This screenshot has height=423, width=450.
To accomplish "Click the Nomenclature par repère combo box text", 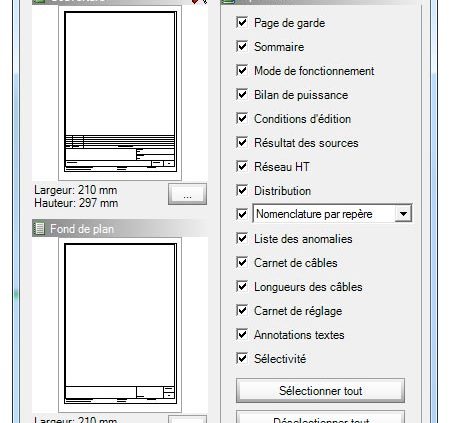I will [314, 214].
